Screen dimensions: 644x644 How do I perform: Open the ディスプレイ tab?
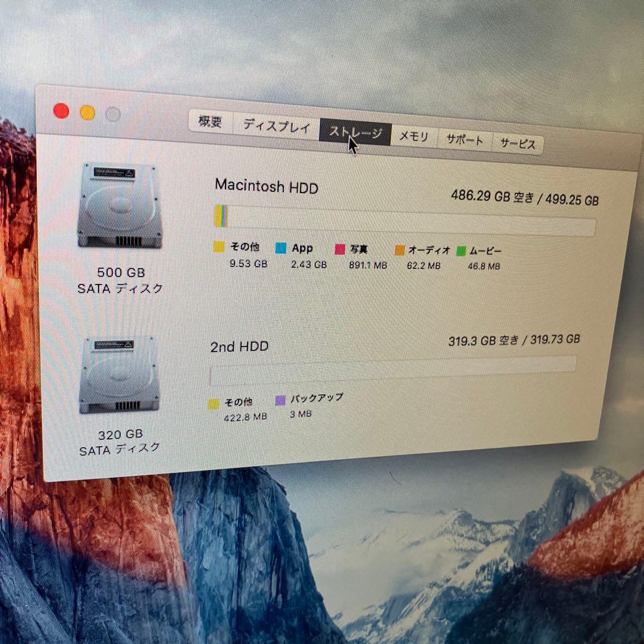click(275, 125)
